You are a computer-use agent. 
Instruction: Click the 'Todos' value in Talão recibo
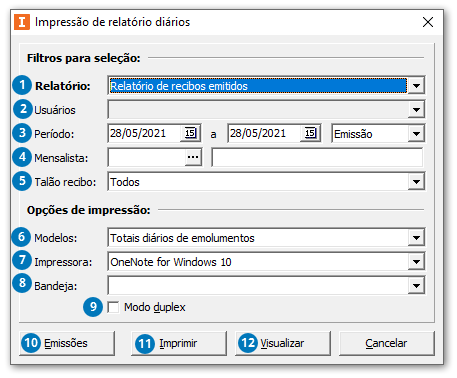coord(125,182)
